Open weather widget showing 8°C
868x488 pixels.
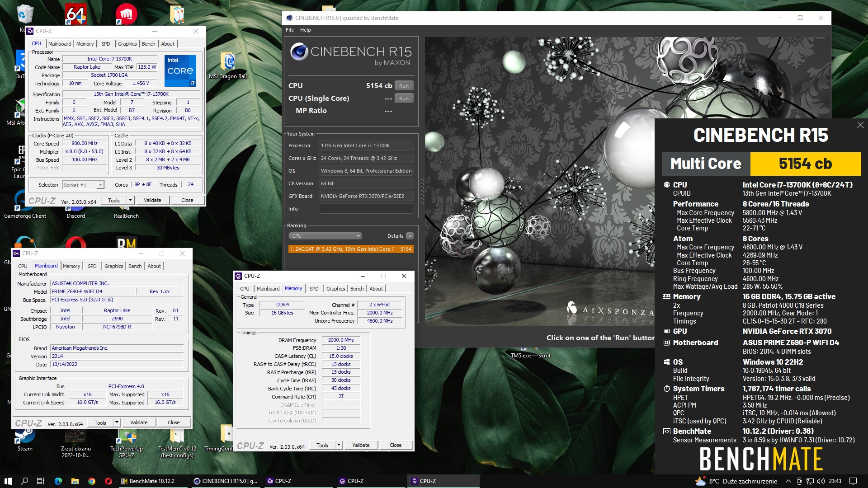tap(736, 481)
